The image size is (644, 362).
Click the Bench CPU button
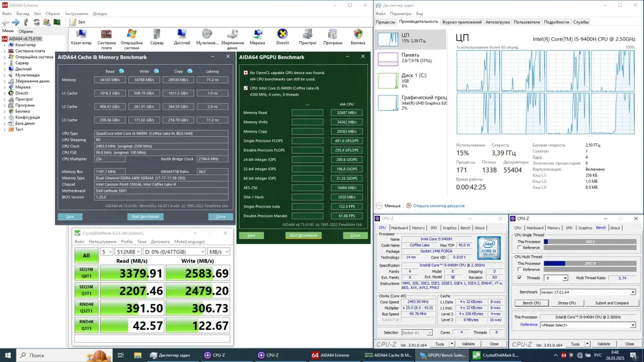(531, 303)
